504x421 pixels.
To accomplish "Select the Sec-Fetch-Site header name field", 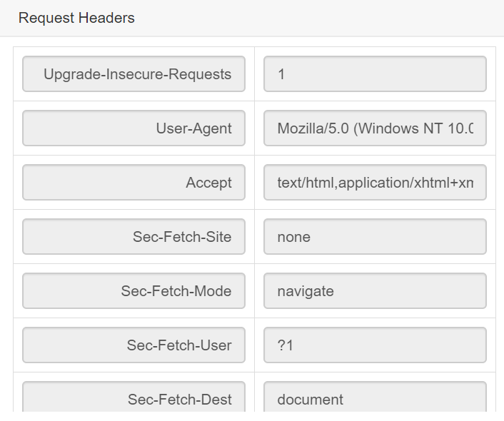I will coord(133,237).
